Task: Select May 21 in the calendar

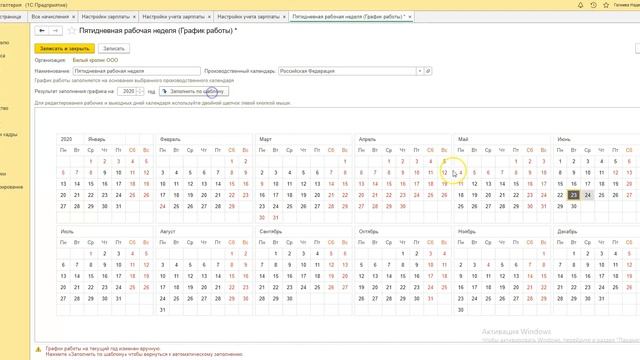Action: (x=502, y=195)
